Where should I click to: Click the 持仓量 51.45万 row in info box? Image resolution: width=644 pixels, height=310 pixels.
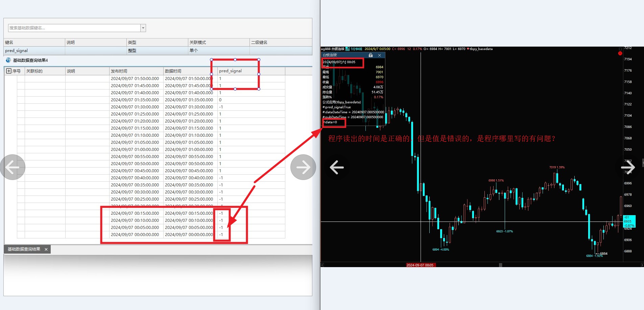353,92
